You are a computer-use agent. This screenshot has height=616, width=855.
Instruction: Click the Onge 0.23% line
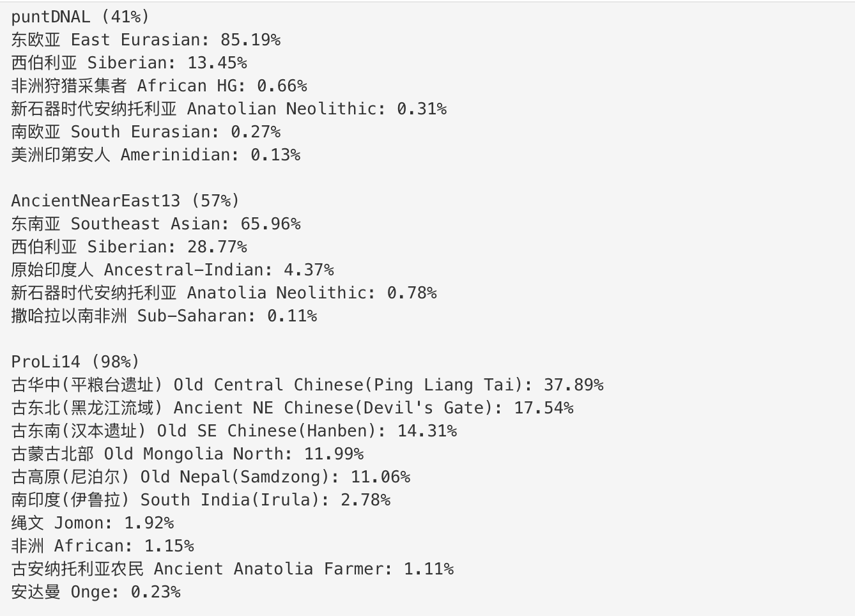click(x=96, y=592)
